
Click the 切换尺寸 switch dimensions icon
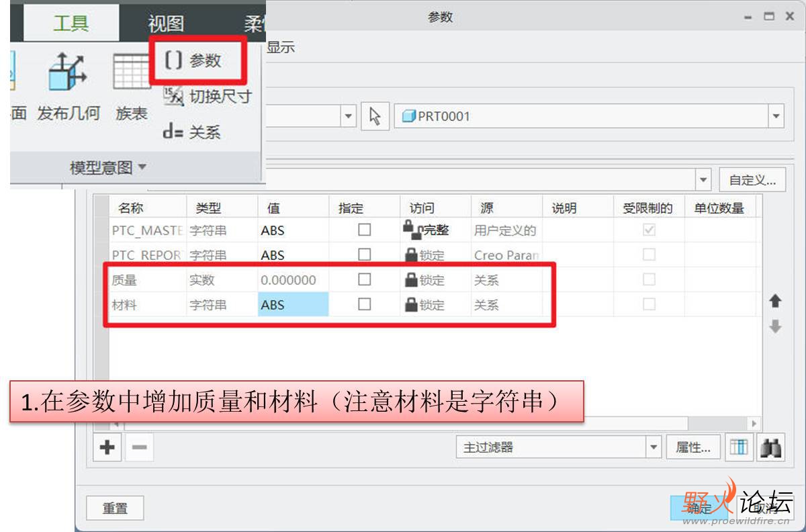(173, 97)
